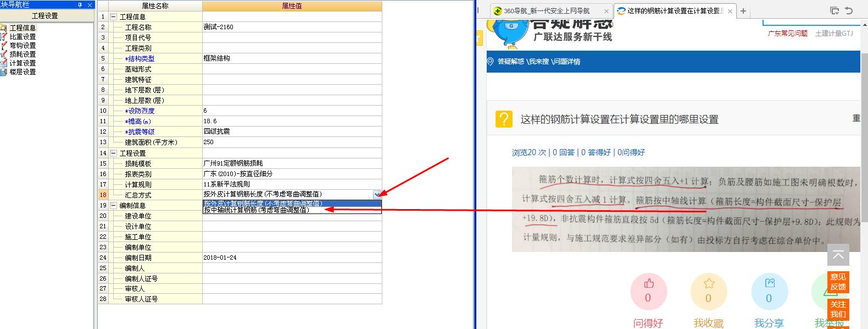Open 楼层设置 in the navigation panel
The height and width of the screenshot is (329, 868).
click(x=23, y=72)
